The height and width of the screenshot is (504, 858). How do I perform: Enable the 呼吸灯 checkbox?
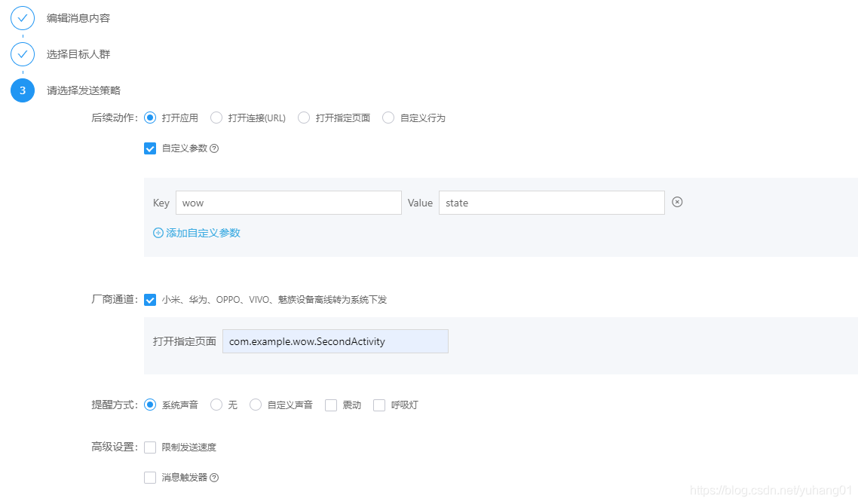click(x=378, y=405)
